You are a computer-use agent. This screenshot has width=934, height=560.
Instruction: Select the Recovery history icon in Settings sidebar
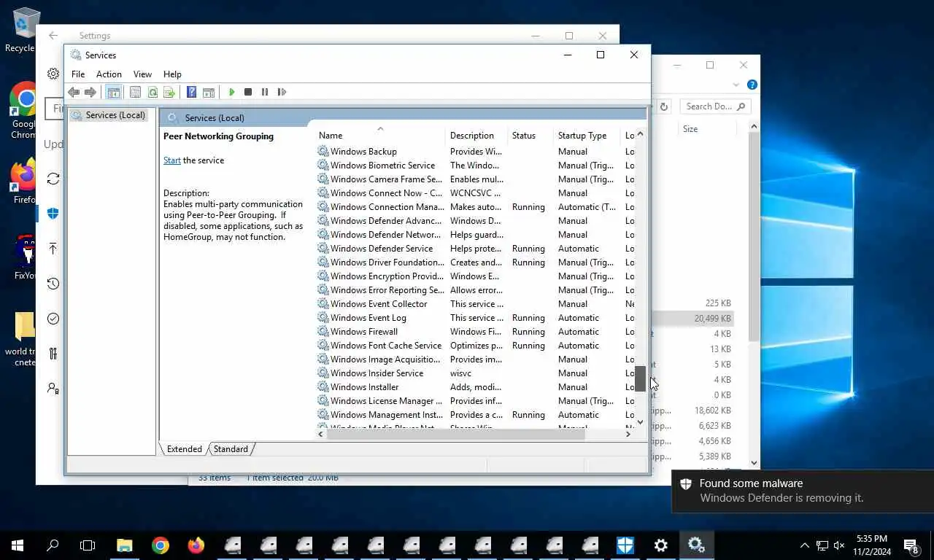[x=53, y=284]
